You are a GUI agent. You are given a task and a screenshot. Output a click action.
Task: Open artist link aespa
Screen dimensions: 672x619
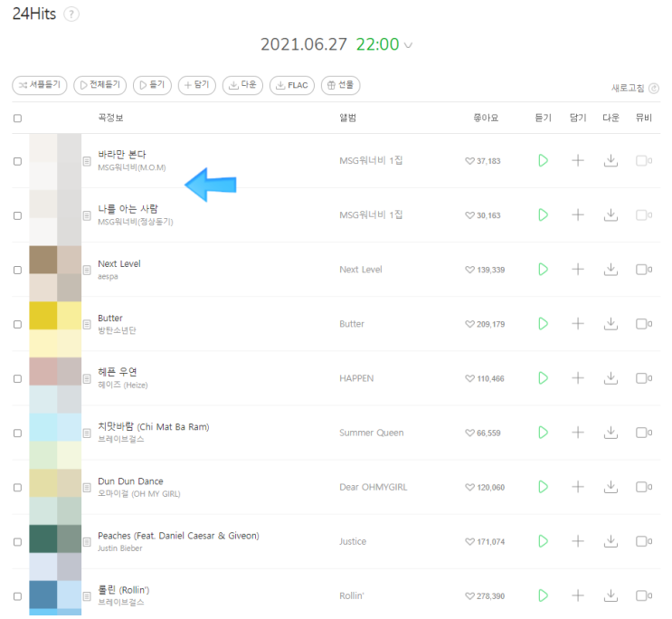tap(108, 277)
